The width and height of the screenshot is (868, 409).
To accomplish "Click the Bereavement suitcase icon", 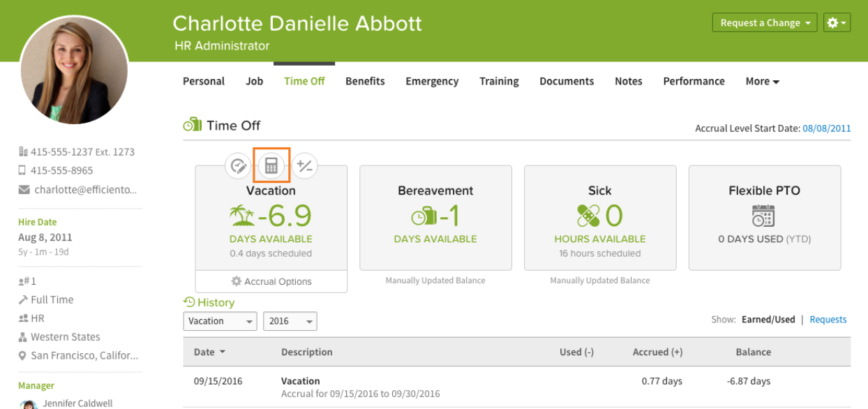I will tap(424, 216).
